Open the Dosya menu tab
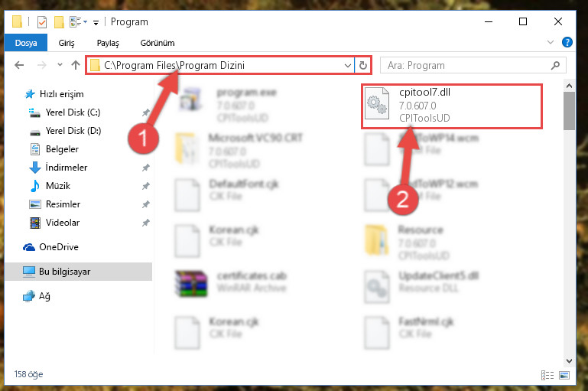This screenshot has width=588, height=391. point(26,43)
